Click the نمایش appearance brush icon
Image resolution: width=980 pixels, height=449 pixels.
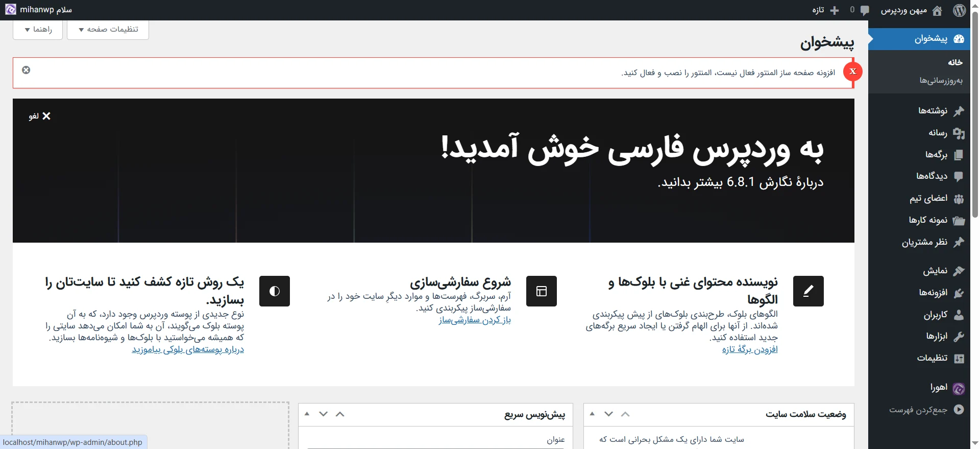click(x=959, y=271)
